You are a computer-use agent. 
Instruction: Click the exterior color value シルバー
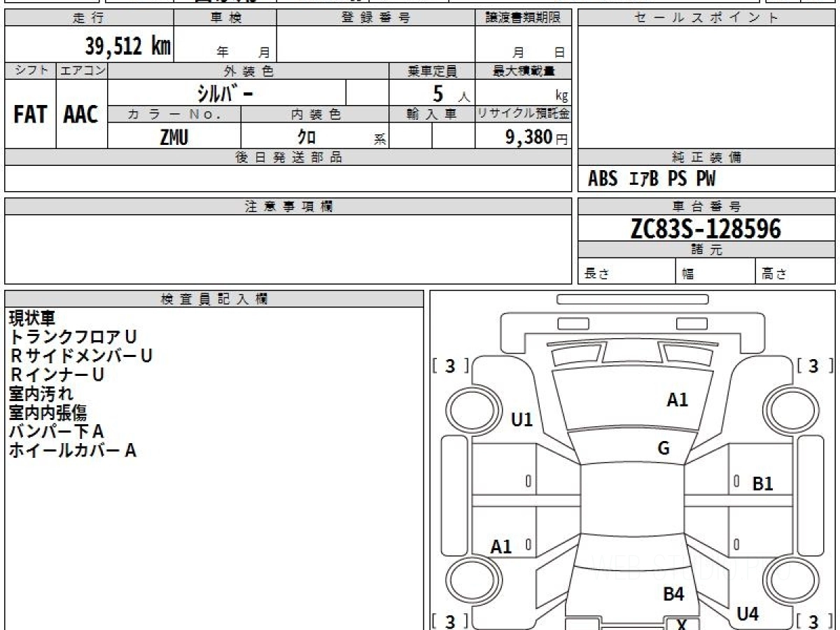(x=226, y=92)
